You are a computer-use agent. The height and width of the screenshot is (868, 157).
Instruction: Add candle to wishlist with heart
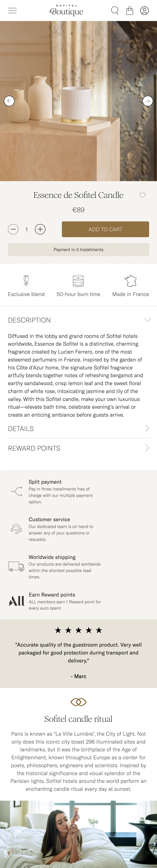coord(142,195)
